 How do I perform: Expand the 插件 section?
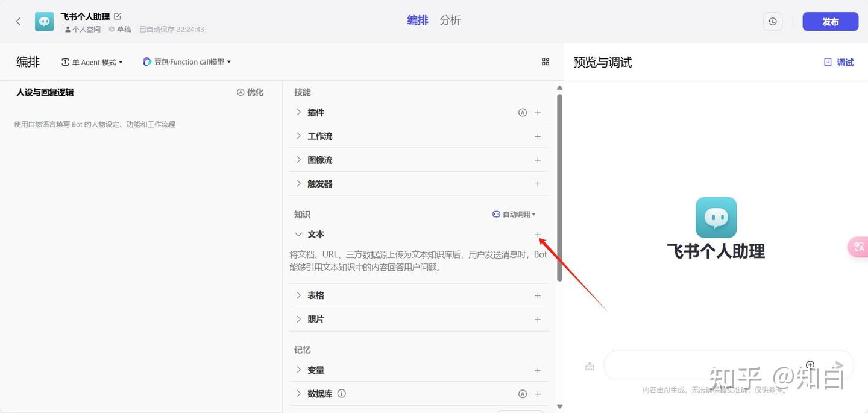(x=298, y=112)
